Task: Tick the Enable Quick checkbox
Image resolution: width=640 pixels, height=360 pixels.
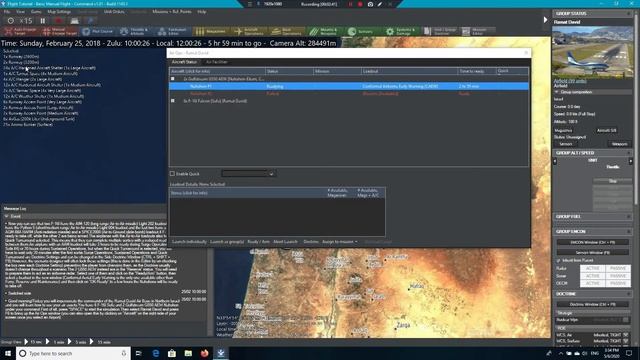Action: tap(172, 173)
